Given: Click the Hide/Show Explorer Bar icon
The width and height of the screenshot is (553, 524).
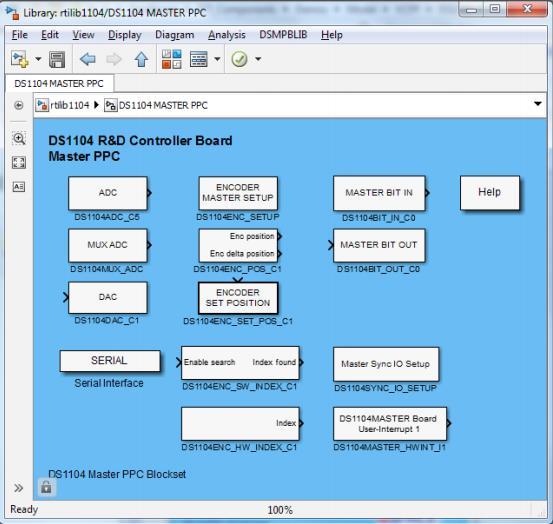Looking at the screenshot, I should pos(19,105).
